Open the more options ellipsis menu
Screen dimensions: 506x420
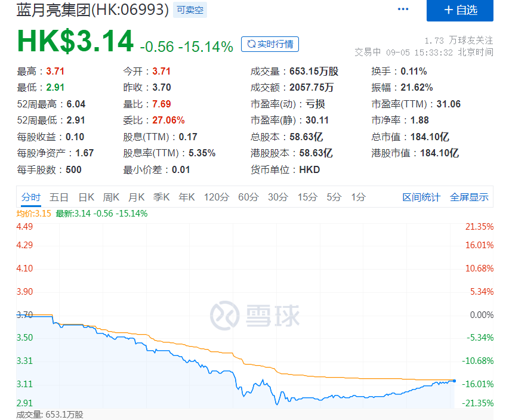click(403, 8)
